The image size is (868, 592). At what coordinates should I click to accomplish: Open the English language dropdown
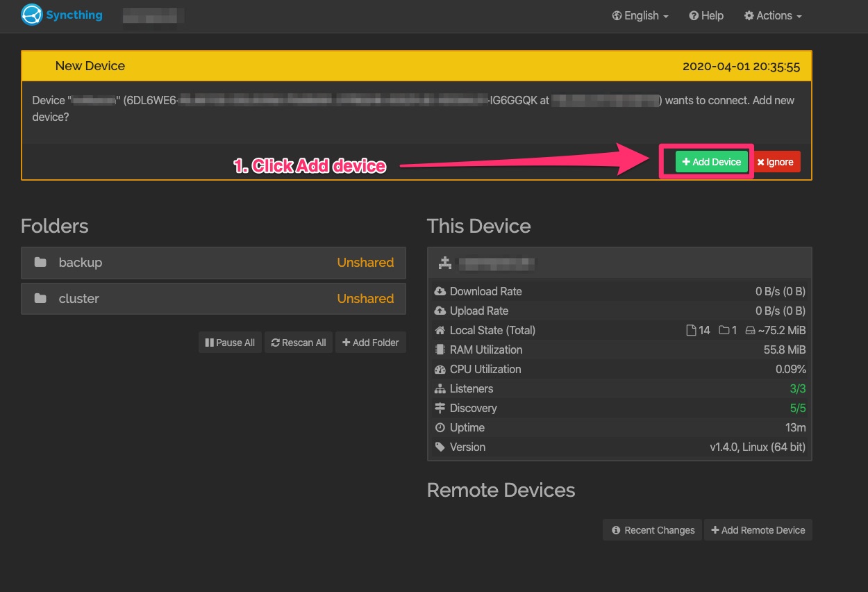(x=640, y=16)
